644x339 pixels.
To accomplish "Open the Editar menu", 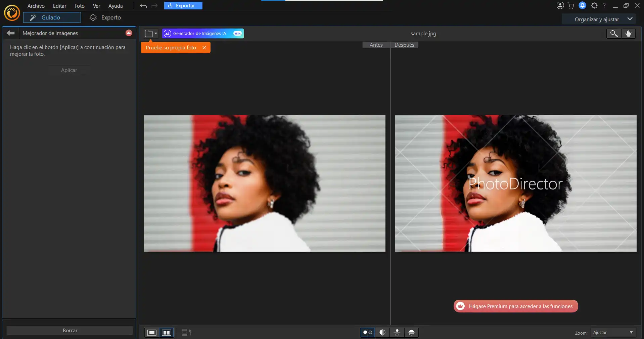I will 59,6.
